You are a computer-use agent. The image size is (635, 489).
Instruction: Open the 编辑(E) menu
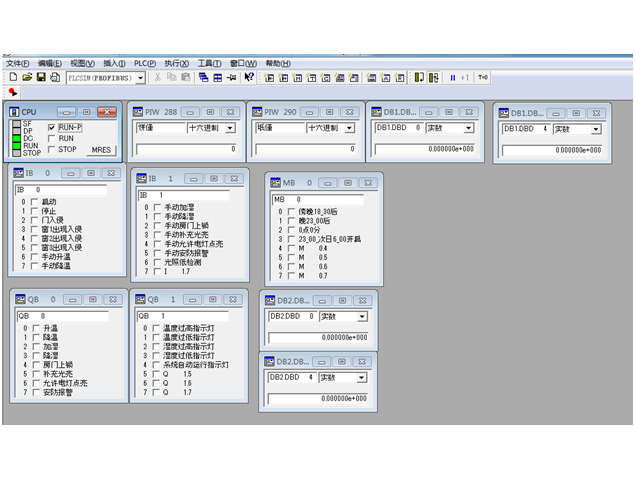[50, 64]
